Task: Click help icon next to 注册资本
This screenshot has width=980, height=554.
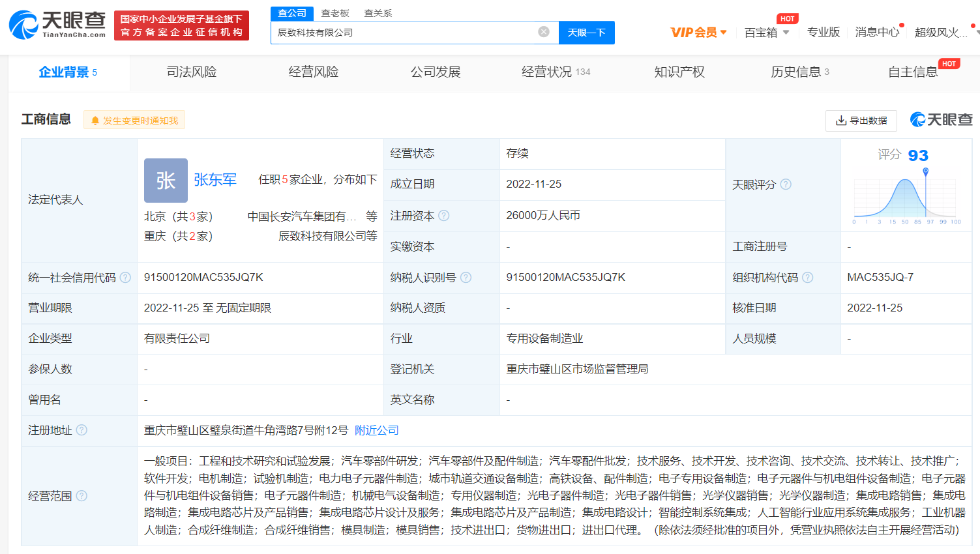Action: pos(444,215)
